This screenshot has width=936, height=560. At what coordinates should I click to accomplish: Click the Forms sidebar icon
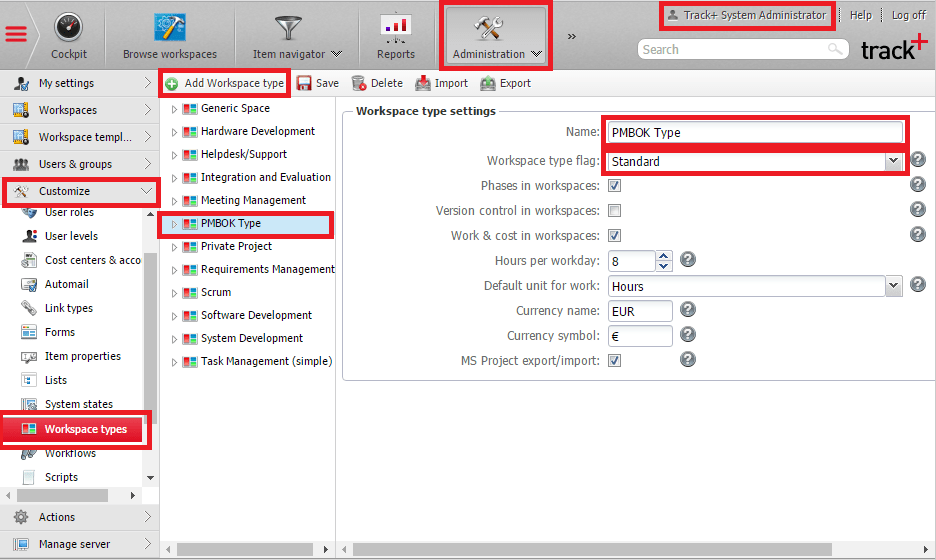(29, 332)
